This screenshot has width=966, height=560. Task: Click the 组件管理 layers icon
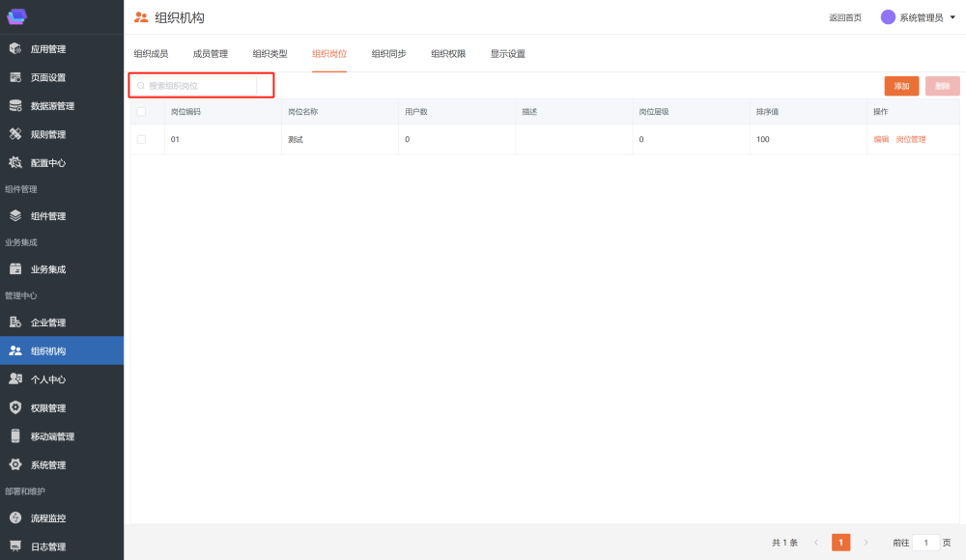tap(15, 216)
